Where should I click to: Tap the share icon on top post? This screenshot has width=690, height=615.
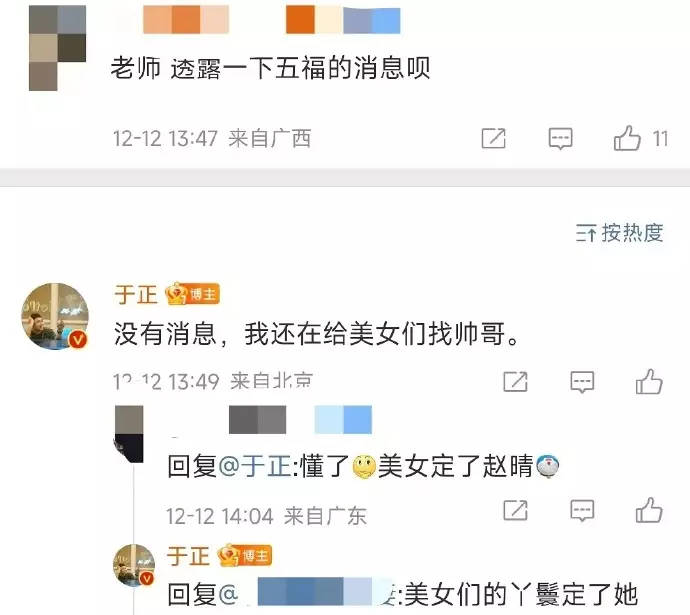click(x=494, y=138)
